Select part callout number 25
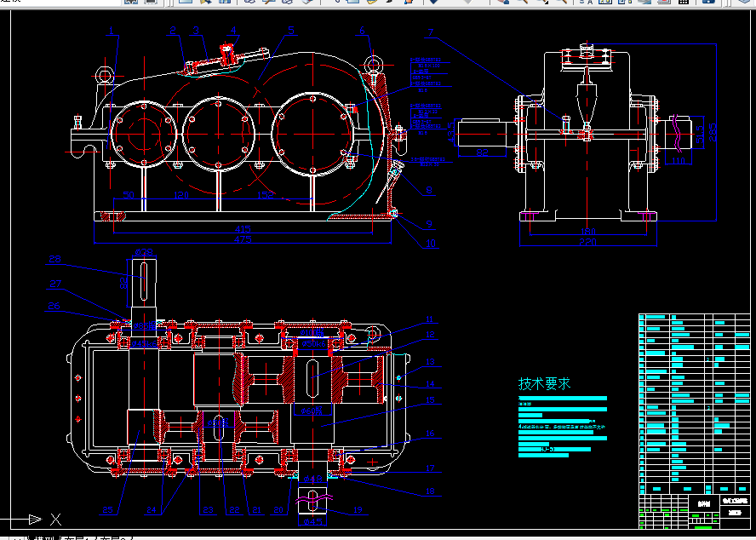The image size is (756, 540). [x=107, y=509]
